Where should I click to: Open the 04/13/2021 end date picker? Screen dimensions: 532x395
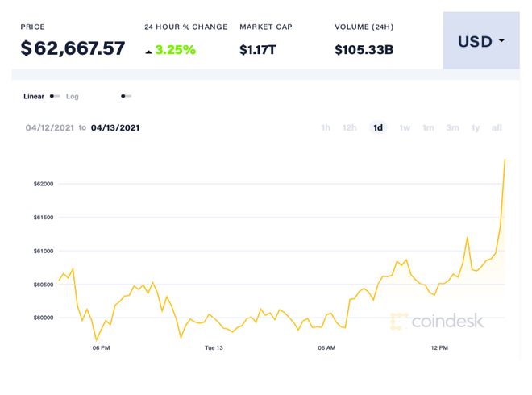(115, 127)
